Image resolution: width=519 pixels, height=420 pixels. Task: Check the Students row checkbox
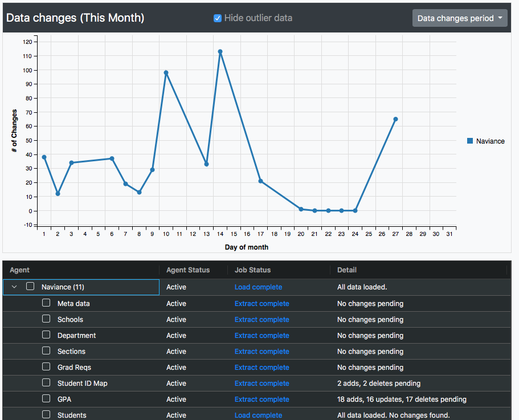point(46,415)
